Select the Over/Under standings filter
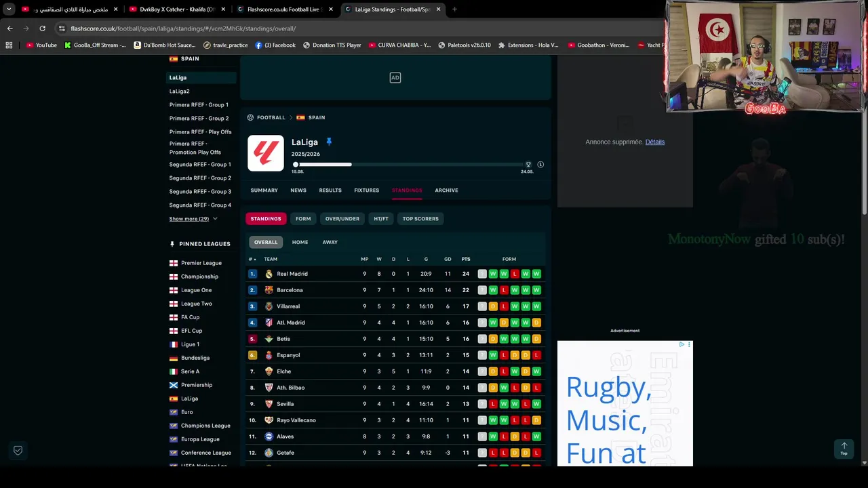Image resolution: width=868 pixels, height=488 pixels. click(x=342, y=219)
